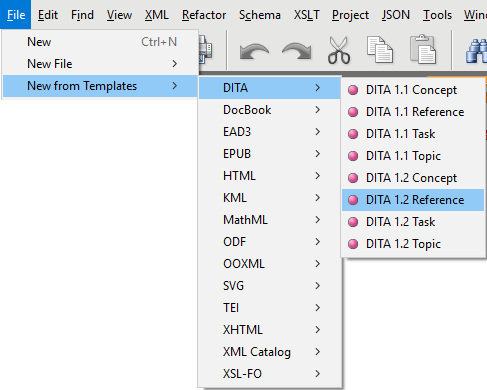Select the DITA 1.2 Task template label
487x390 pixels.
400,222
